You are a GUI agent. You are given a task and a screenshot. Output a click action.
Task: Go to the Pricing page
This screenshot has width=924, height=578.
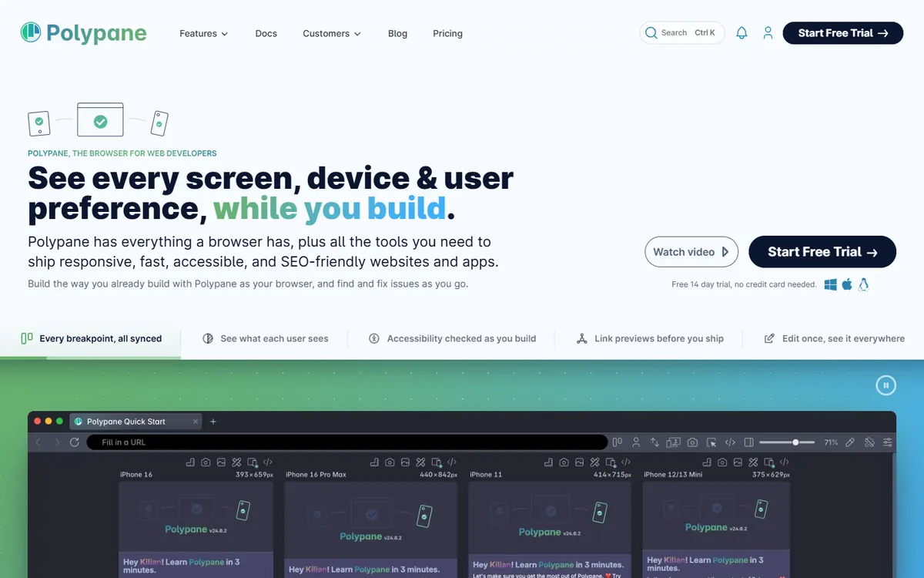448,33
